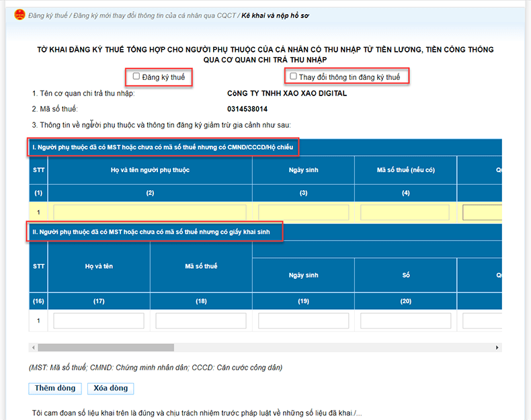This screenshot has height=420, width=531.
Task: Open "Đăng ký thuế" breadcrumb link
Action: click(x=48, y=15)
